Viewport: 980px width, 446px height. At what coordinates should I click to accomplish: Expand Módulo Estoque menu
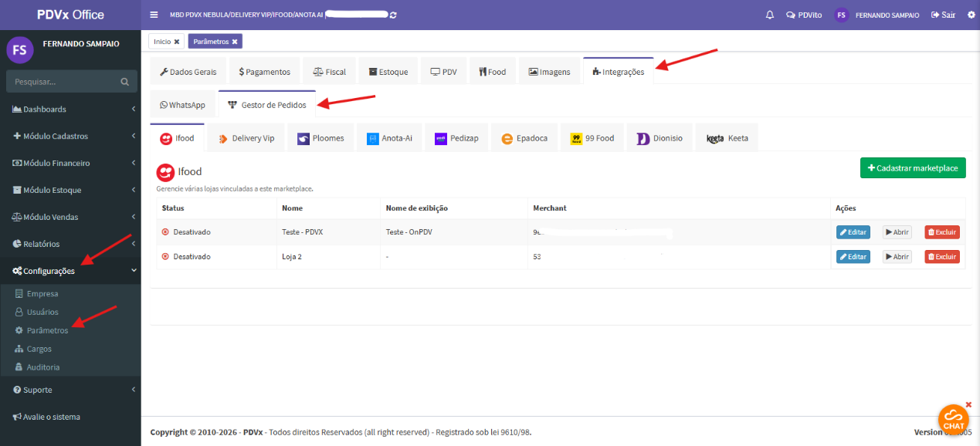pos(70,191)
